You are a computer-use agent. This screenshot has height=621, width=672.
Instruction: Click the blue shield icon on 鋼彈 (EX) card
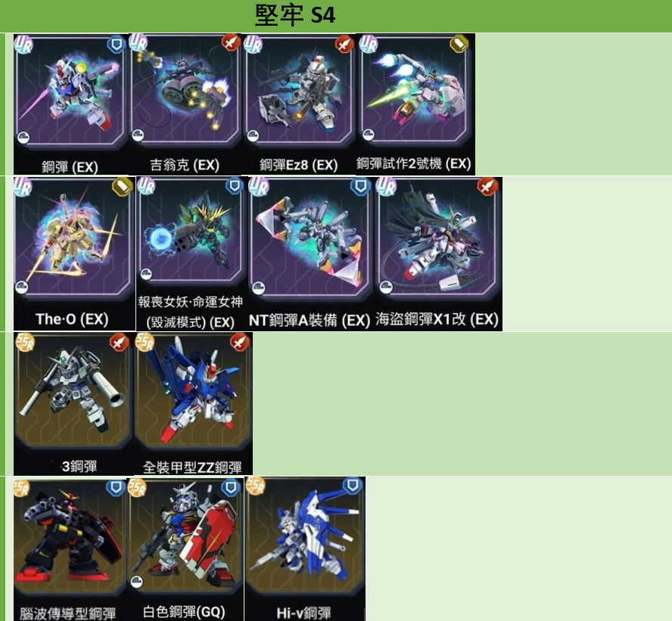tap(116, 45)
